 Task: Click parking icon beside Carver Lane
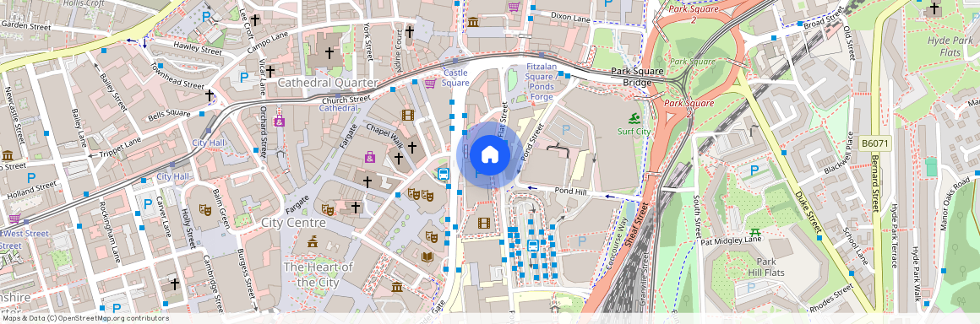[148, 204]
